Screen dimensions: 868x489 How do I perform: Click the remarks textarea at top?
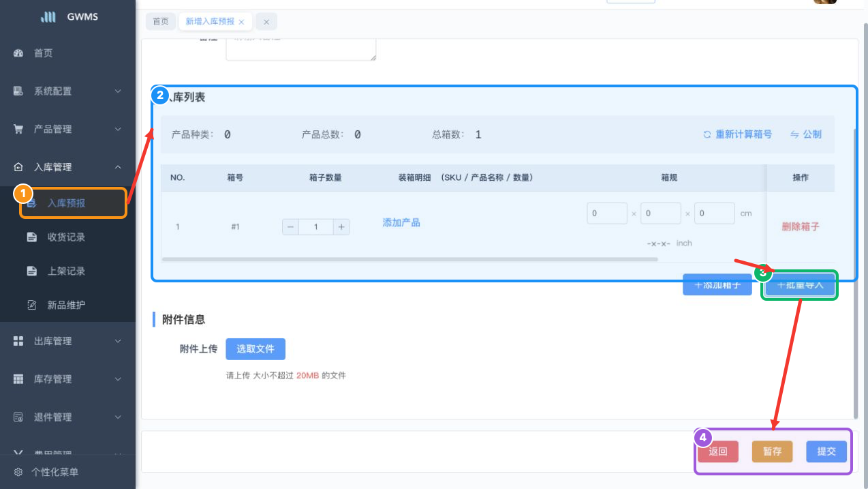[301, 49]
